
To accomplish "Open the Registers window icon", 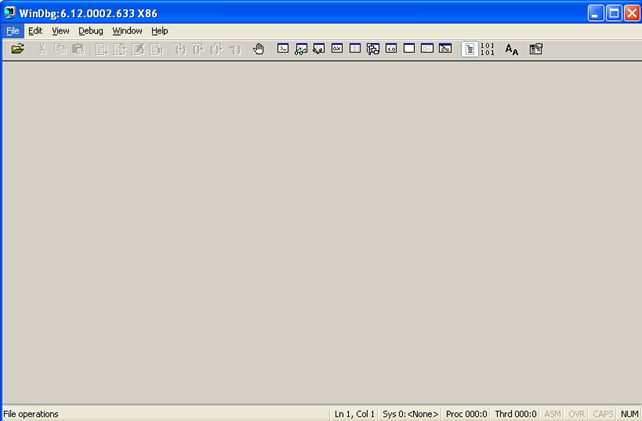I will point(337,48).
